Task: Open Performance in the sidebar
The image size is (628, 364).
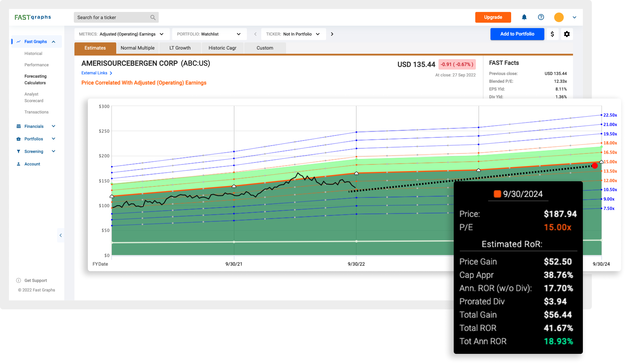Action: click(x=37, y=65)
